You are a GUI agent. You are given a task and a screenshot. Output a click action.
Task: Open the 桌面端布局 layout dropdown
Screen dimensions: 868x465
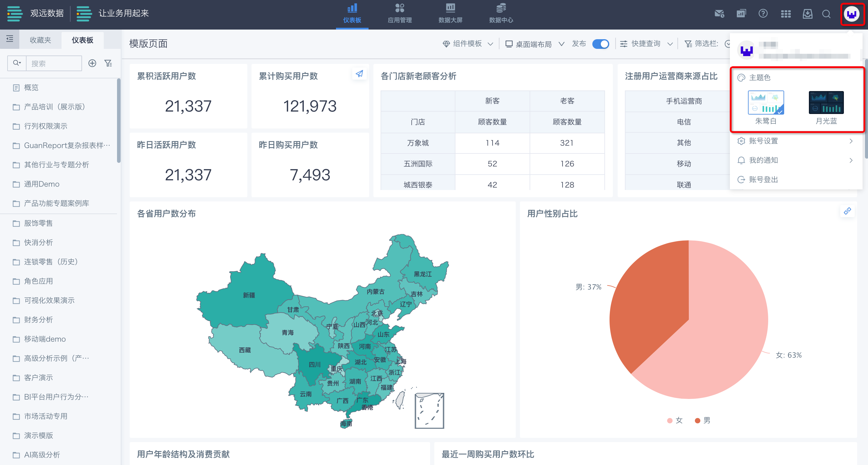click(534, 44)
